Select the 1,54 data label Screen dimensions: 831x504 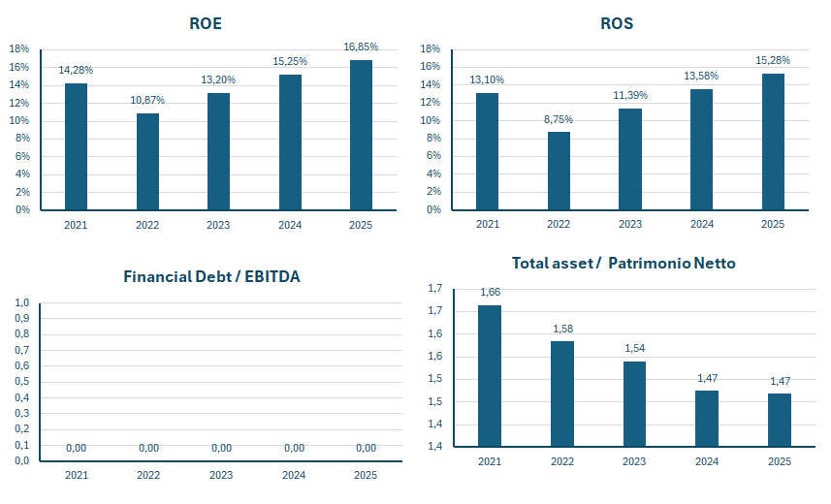[635, 348]
